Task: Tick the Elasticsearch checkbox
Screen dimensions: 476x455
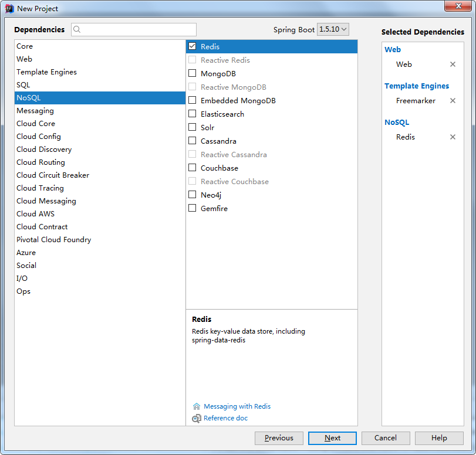Action: coord(192,113)
